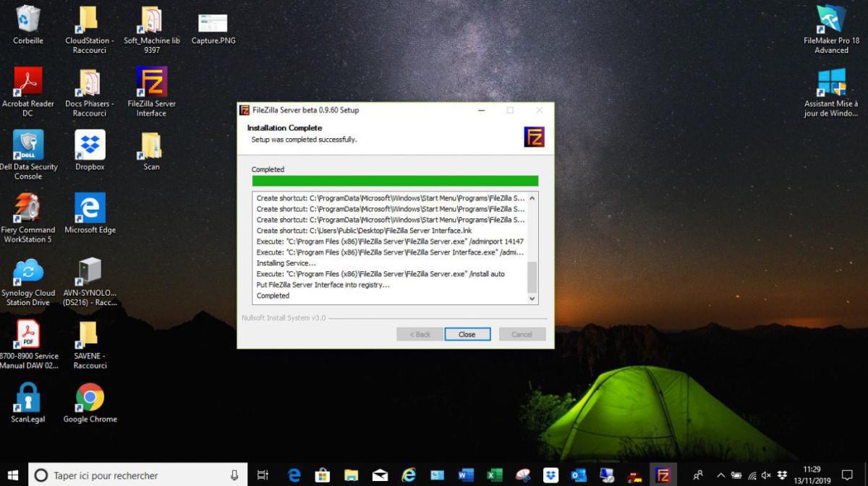Open Excel from taskbar
This screenshot has height=486, width=868.
coord(494,475)
